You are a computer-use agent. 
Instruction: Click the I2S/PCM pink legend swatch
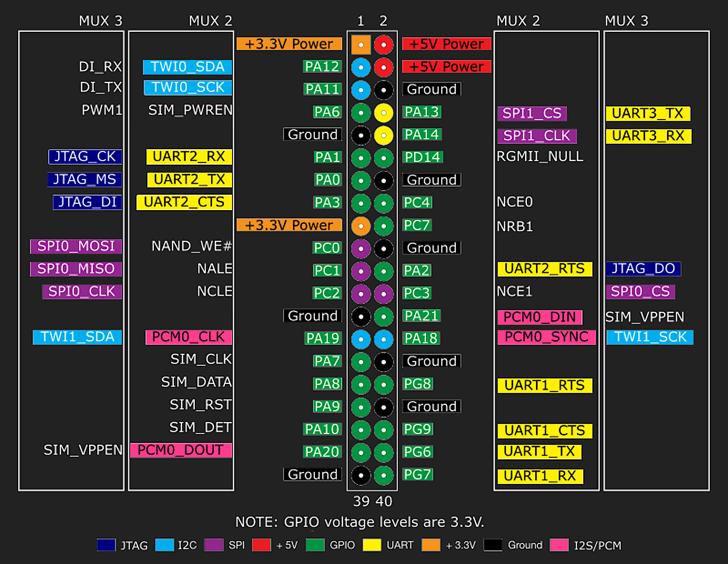[x=559, y=545]
